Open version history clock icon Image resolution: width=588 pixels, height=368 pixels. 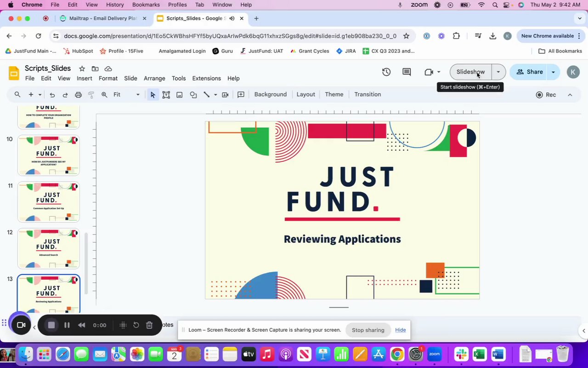[386, 72]
